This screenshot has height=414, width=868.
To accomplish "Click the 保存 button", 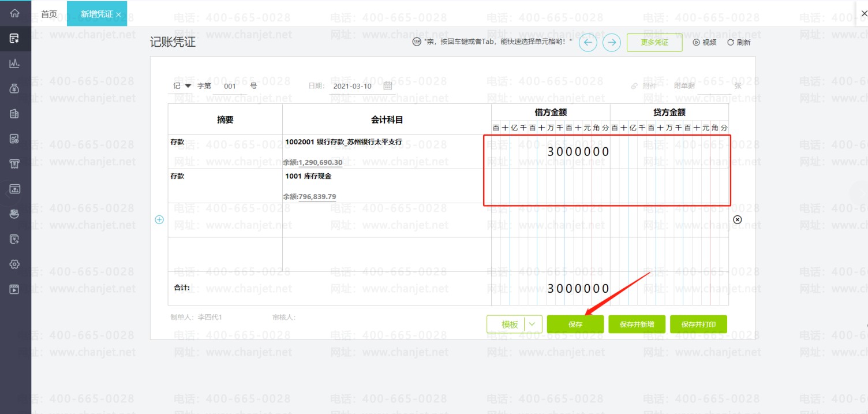I will 575,325.
